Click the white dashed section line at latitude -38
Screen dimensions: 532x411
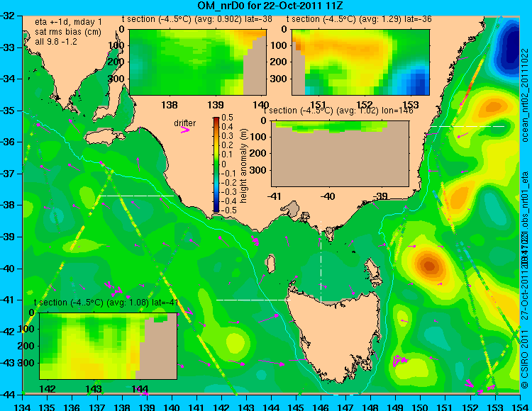pos(136,196)
